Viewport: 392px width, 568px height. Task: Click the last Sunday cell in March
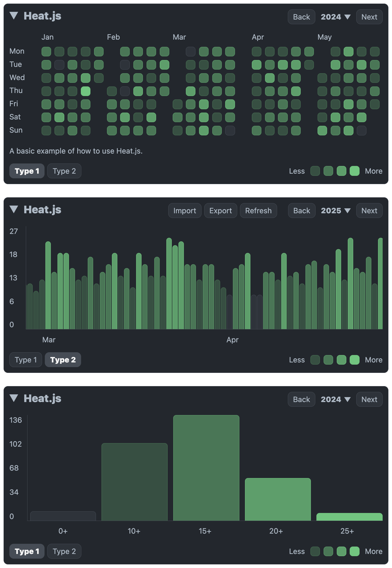click(x=230, y=130)
